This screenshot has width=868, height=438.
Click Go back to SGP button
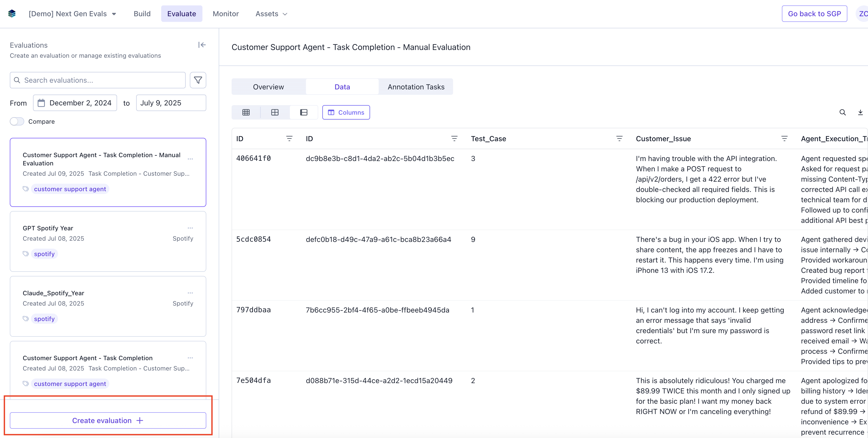tap(814, 14)
